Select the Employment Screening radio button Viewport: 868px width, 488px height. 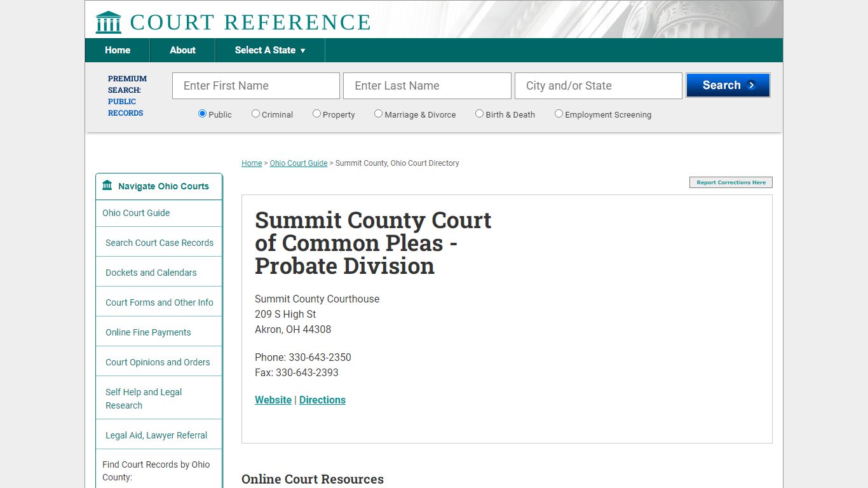coord(559,114)
